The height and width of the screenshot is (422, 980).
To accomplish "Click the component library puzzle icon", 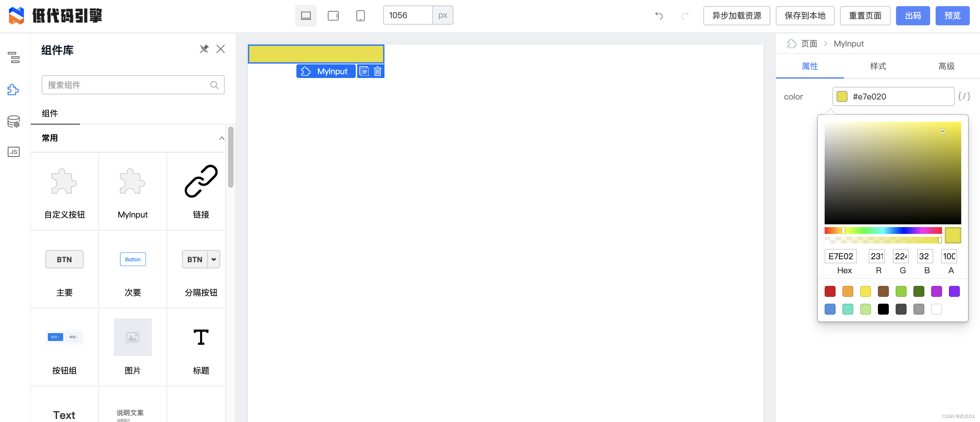I will 14,90.
